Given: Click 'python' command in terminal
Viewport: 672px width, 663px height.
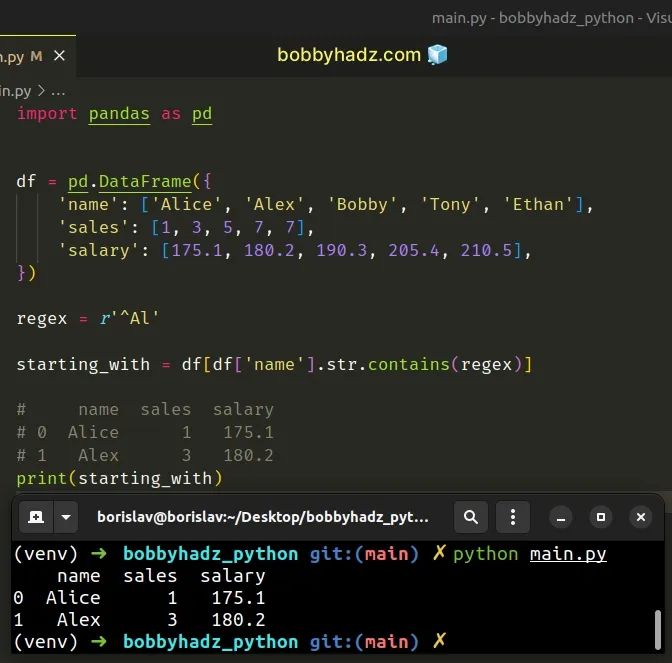Looking at the screenshot, I should [486, 554].
